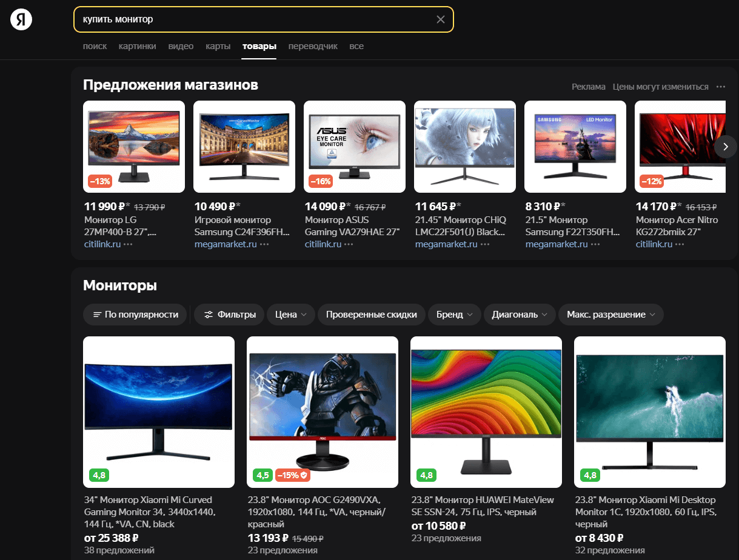Viewport: 739px width, 560px height.
Task: Visit citilink.ru link under Acer Nitro
Action: pos(654,244)
